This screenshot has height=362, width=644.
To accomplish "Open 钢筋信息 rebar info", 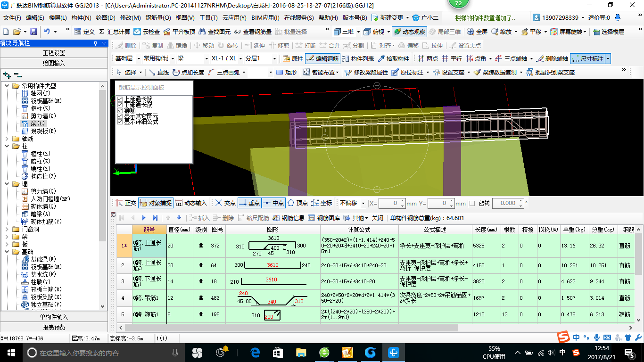I will coord(289,218).
